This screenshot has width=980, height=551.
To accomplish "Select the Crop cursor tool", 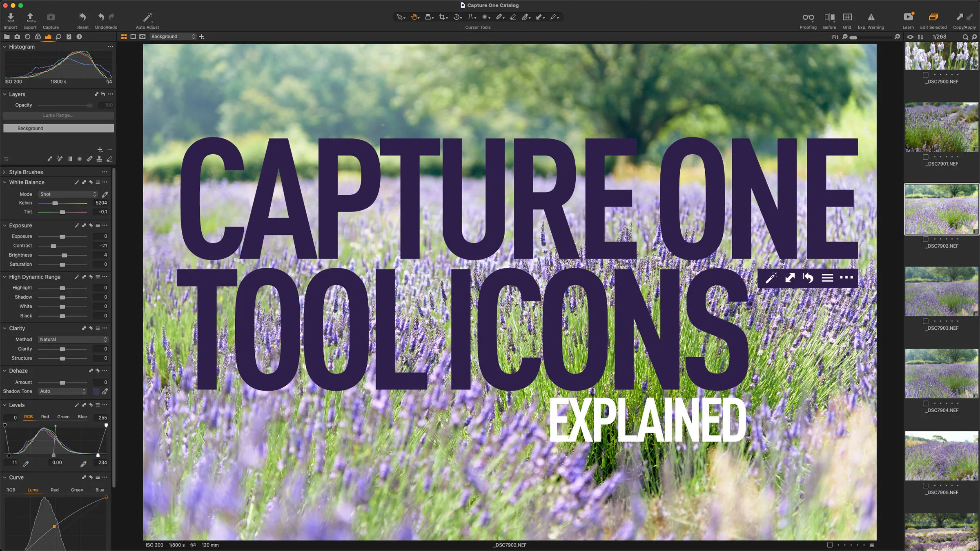I will (442, 17).
